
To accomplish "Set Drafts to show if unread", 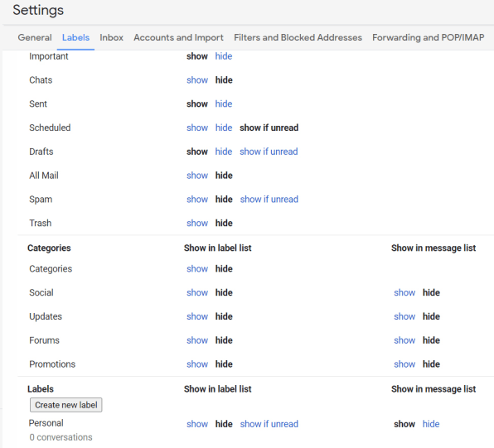I will point(269,152).
